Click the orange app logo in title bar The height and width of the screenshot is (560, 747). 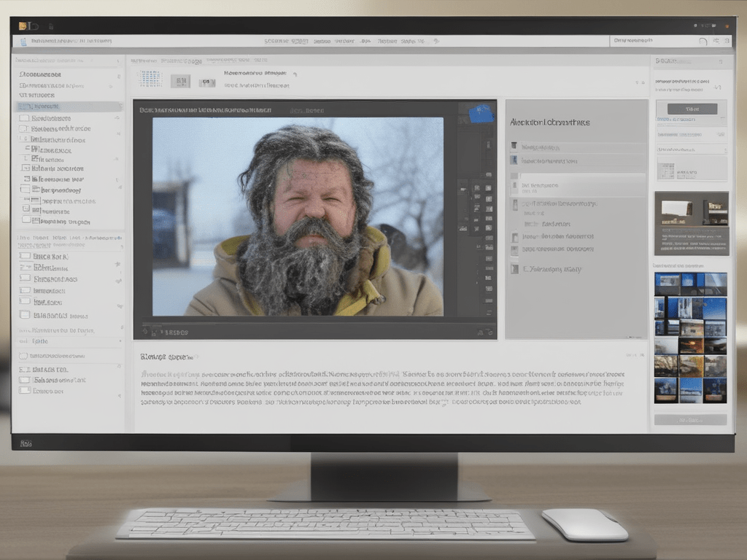coord(22,26)
